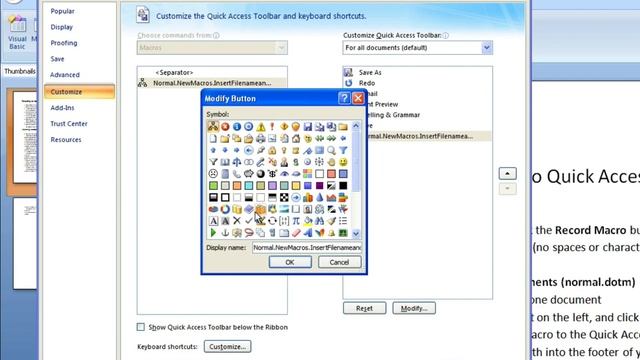The image size is (640, 360).
Task: Cancel the Modify Button dialog
Action: pyautogui.click(x=340, y=262)
